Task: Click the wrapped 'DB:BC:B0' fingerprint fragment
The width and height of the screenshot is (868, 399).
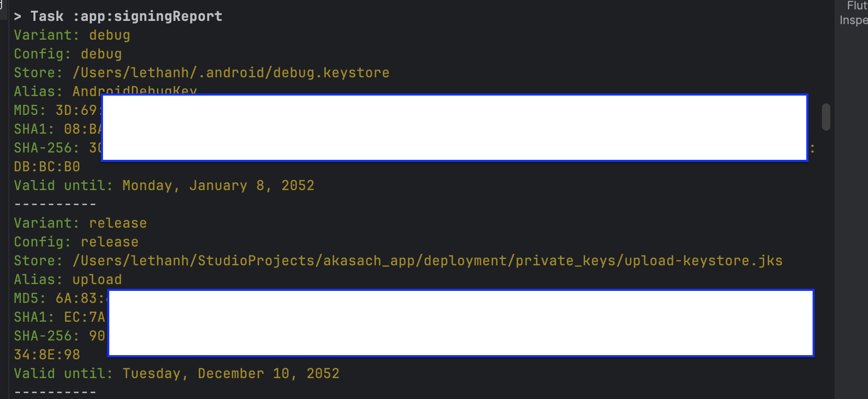Action: [x=47, y=167]
